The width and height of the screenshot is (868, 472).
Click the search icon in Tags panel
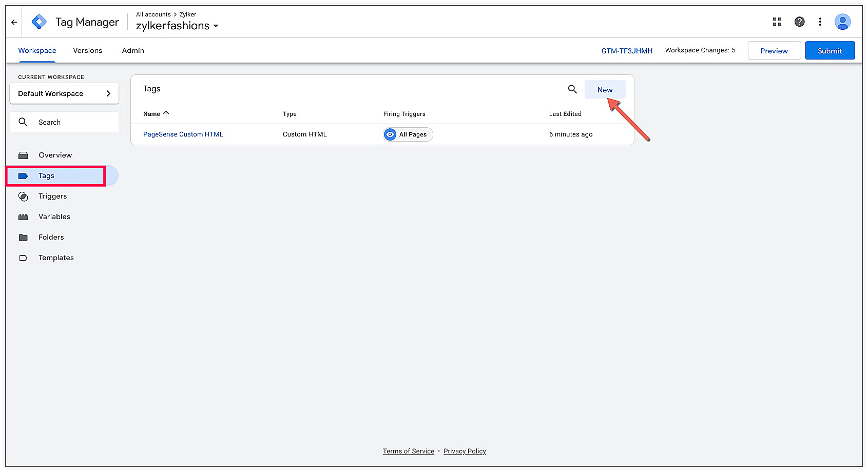point(572,89)
